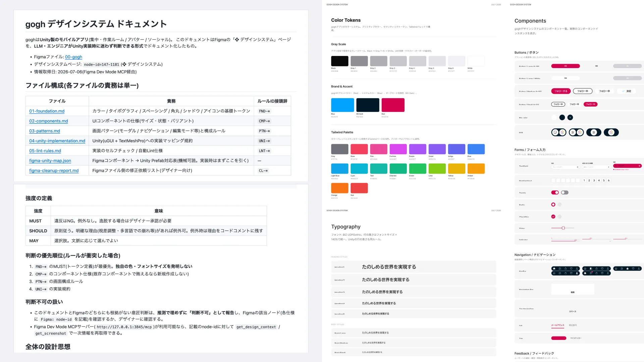The height and width of the screenshot is (362, 644).
Task: Open the figma-cleanup-report.md link
Action: (54, 171)
